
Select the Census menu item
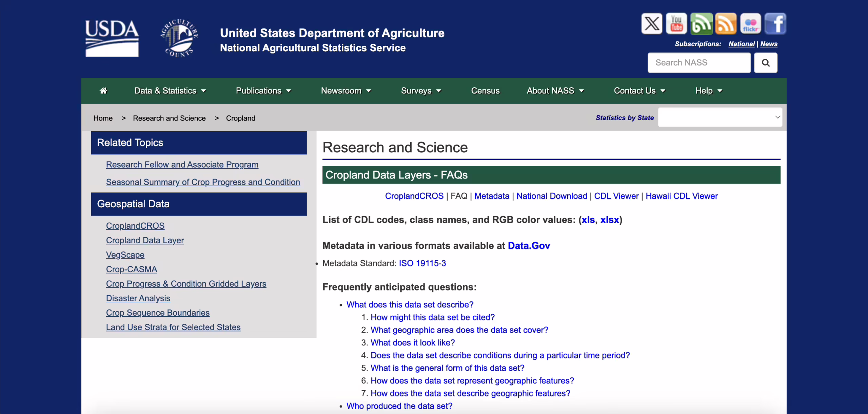pos(485,90)
